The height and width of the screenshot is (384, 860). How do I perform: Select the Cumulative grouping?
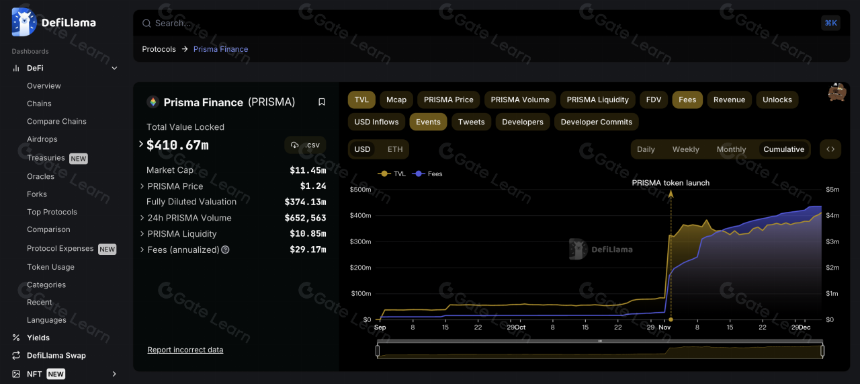point(784,149)
